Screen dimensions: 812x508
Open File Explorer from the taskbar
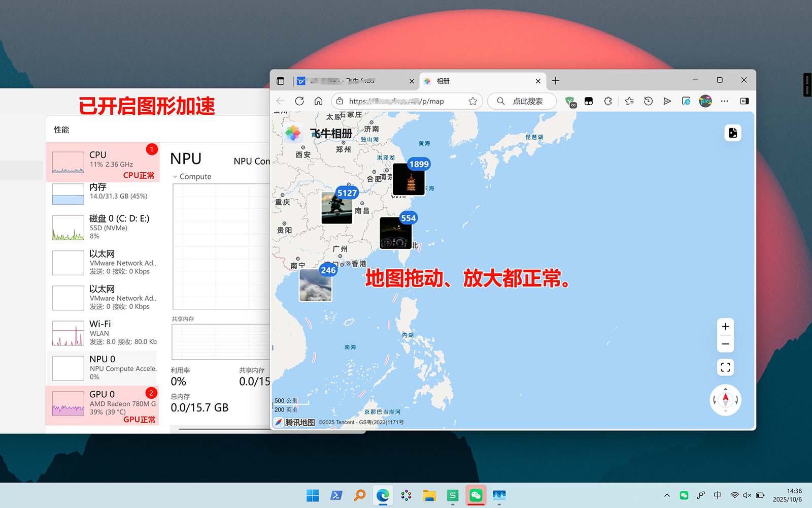429,495
